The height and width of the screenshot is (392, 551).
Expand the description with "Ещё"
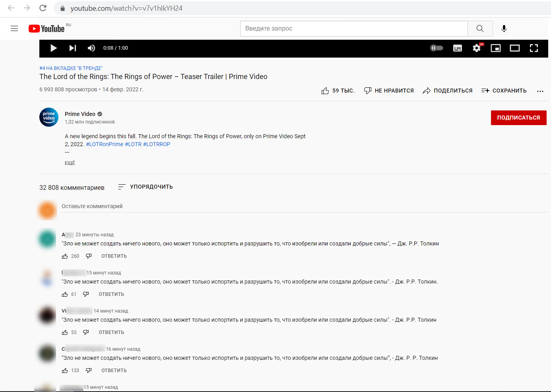point(70,163)
